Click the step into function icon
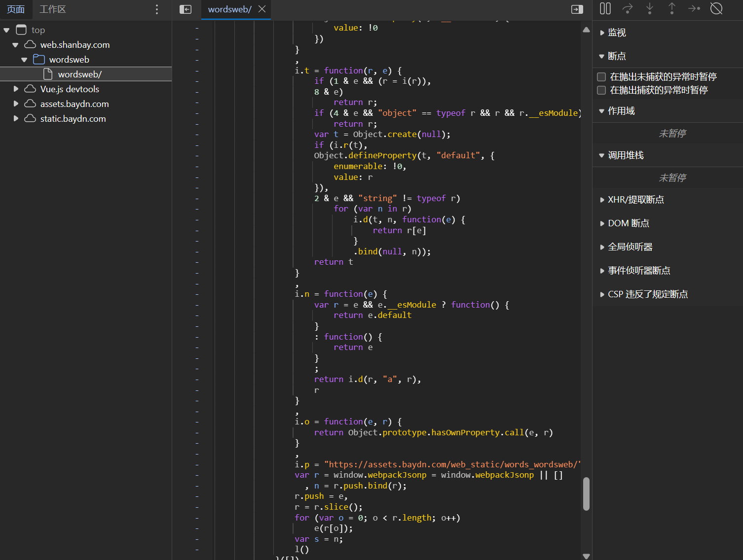Image resolution: width=743 pixels, height=560 pixels. click(650, 9)
